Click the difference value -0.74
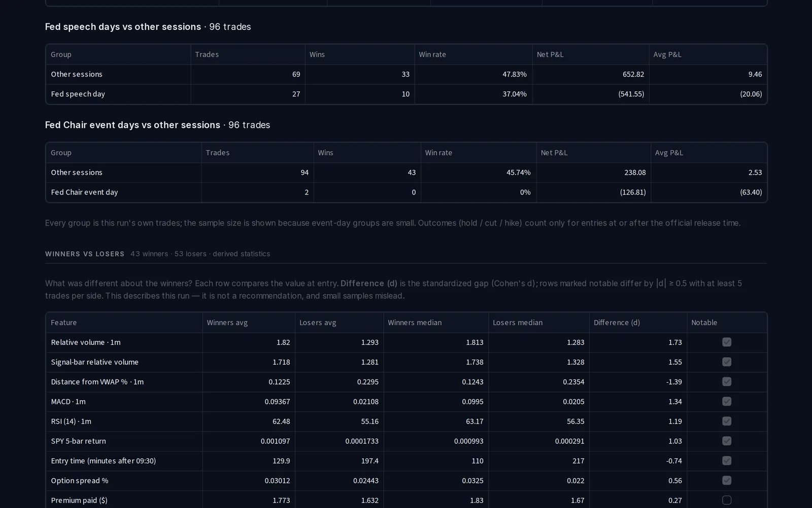The image size is (812, 508). pyautogui.click(x=674, y=461)
